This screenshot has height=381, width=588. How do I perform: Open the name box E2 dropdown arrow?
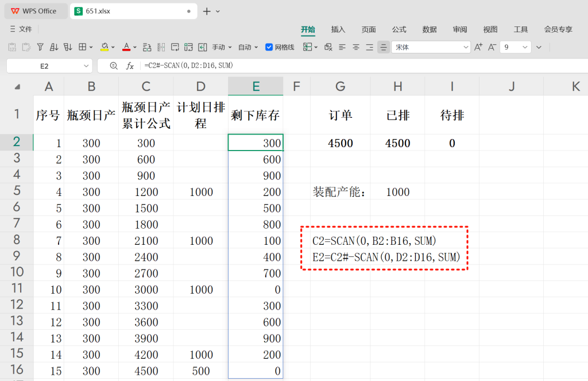coord(86,66)
